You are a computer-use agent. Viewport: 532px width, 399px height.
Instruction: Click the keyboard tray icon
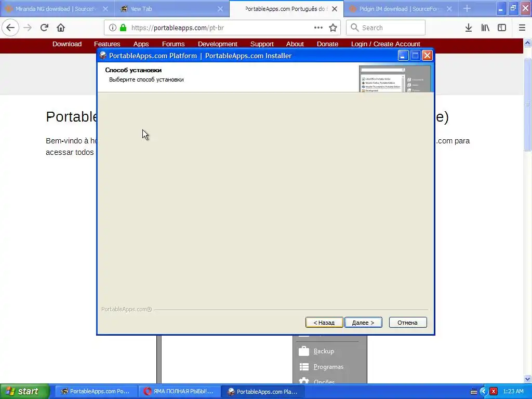474,392
